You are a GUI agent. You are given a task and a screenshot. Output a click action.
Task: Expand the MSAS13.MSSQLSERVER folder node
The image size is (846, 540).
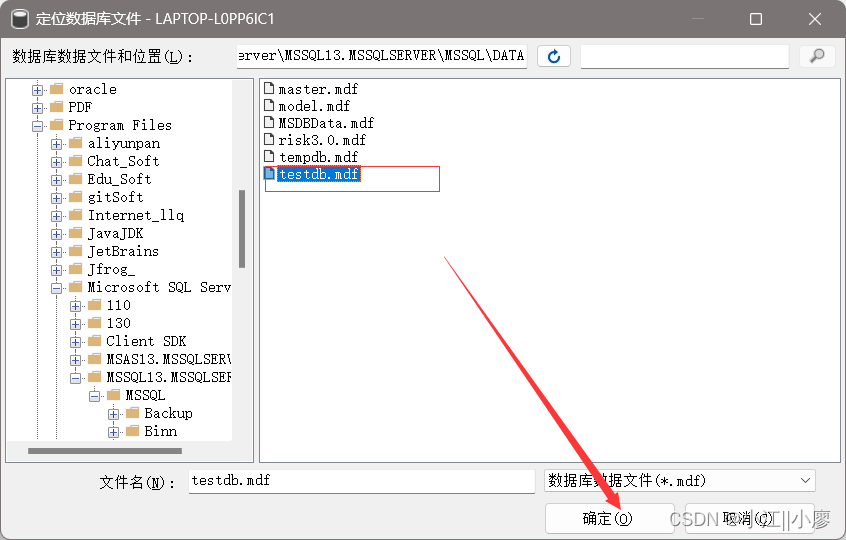click(76, 360)
